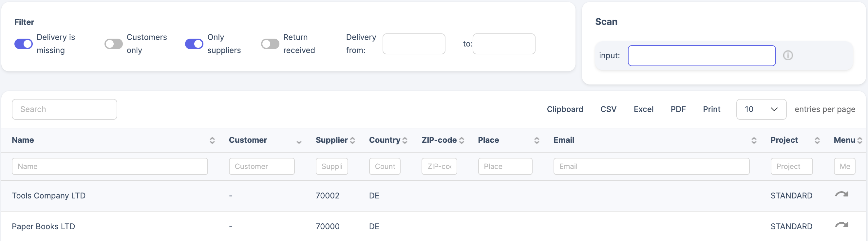Sort by Supplier column sort icon
868x241 pixels.
tap(352, 140)
